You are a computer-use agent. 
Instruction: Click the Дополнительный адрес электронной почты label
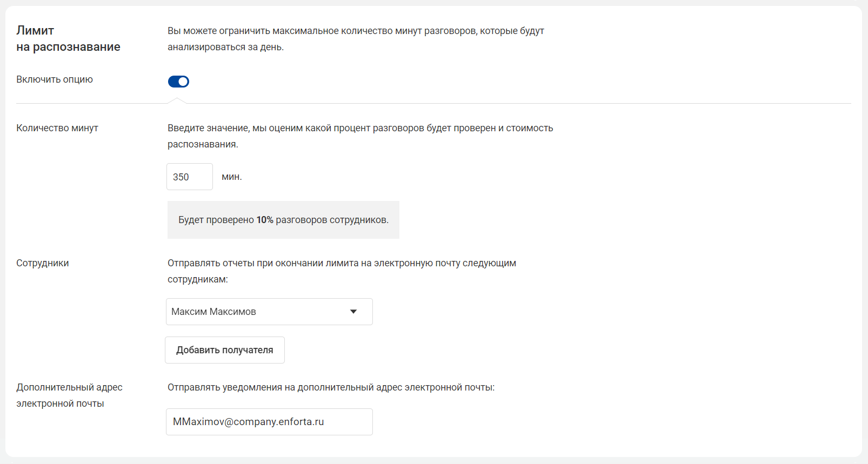[69, 395]
